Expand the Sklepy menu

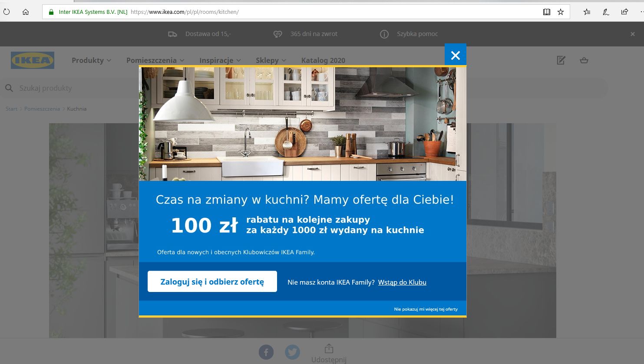(271, 60)
